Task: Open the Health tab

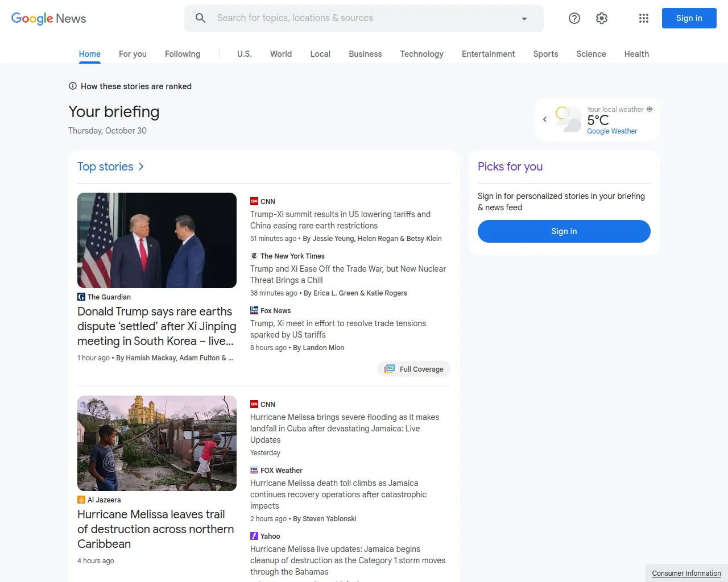Action: pos(636,54)
